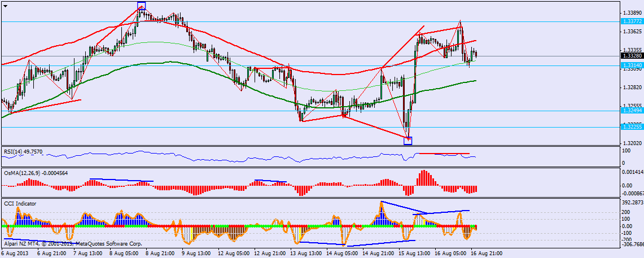Click the 1.33625 value on price scale
This screenshot has height=258, width=644.
[633, 31]
